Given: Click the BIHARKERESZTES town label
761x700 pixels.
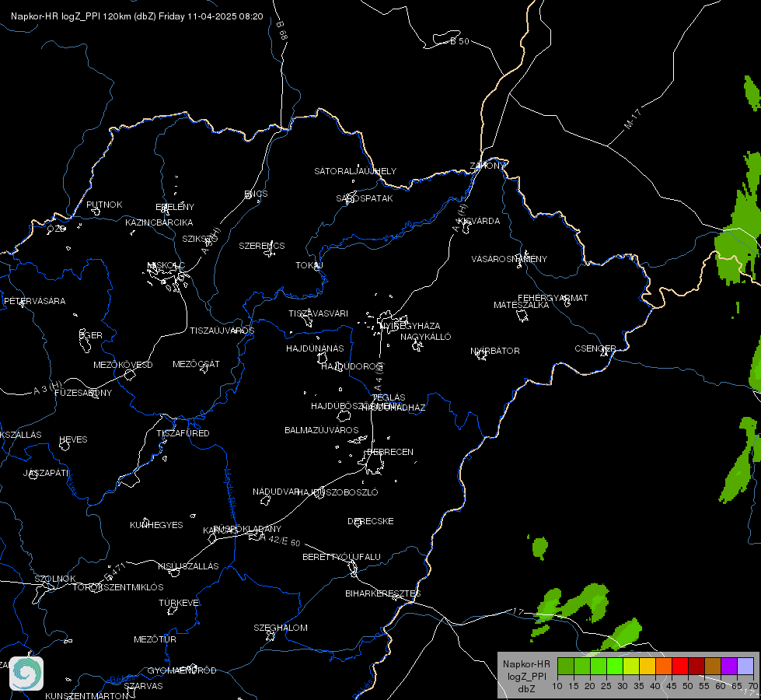Looking at the screenshot, I should click(383, 593).
